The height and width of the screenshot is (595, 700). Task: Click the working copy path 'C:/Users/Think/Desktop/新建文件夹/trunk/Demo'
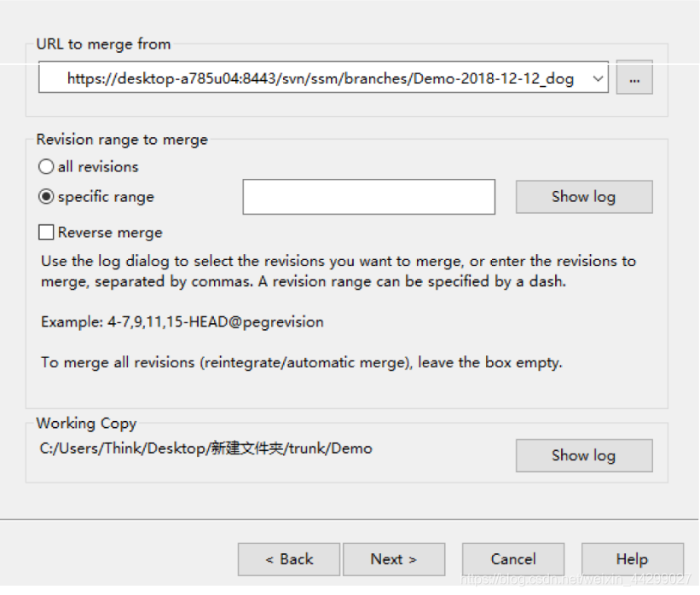tap(205, 448)
